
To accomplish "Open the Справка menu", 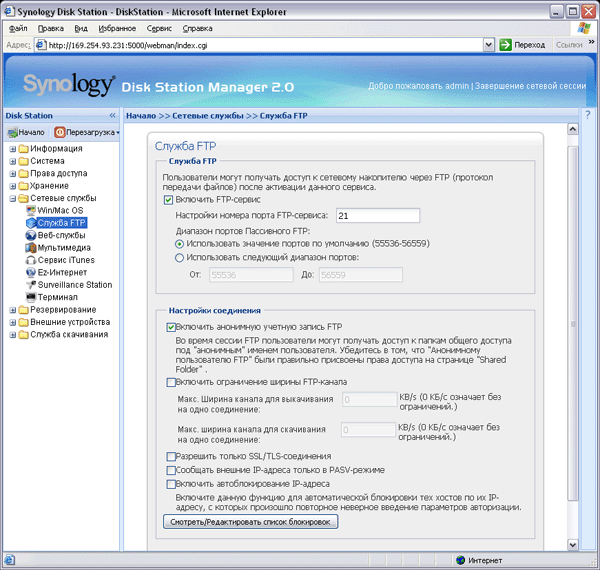I will coord(197,28).
